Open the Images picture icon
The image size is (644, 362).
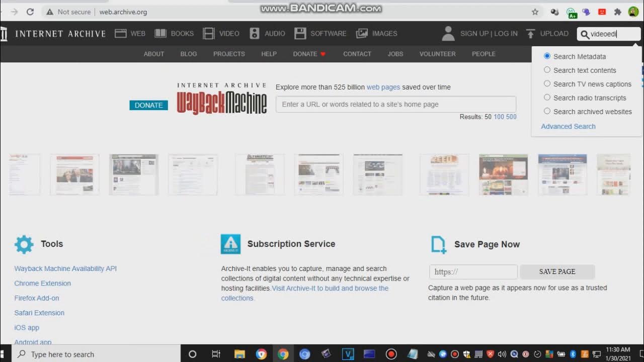tap(362, 34)
